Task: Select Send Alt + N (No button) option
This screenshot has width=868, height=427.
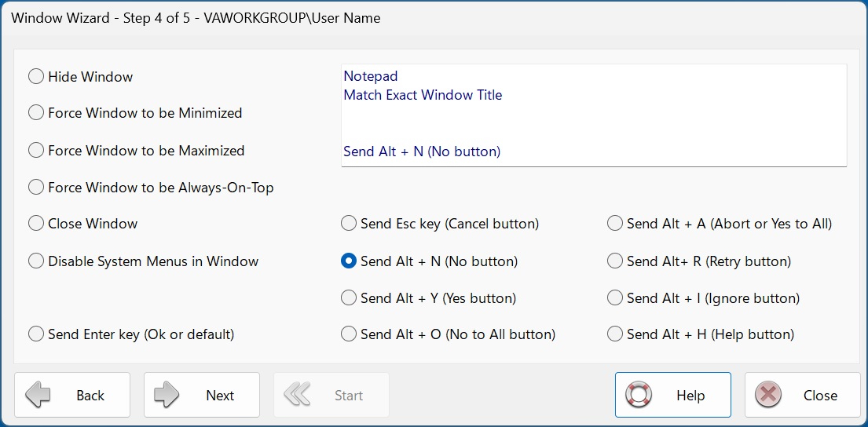Action: coord(430,261)
